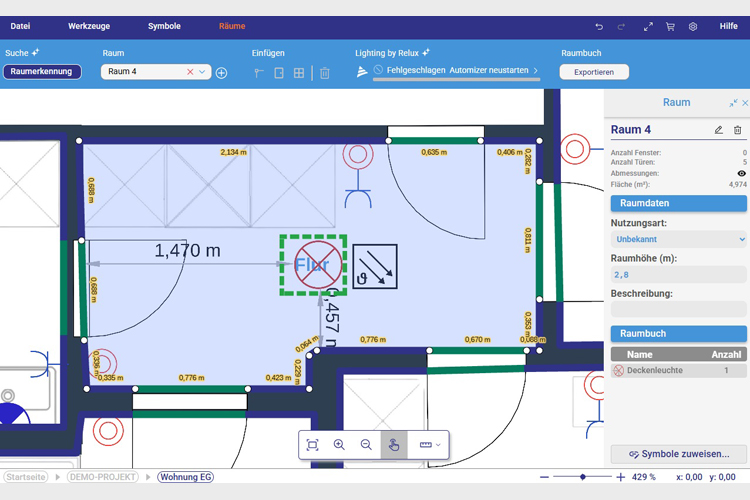The width and height of the screenshot is (750, 500).
Task: Switch to the Symbole tab
Action: point(164,26)
